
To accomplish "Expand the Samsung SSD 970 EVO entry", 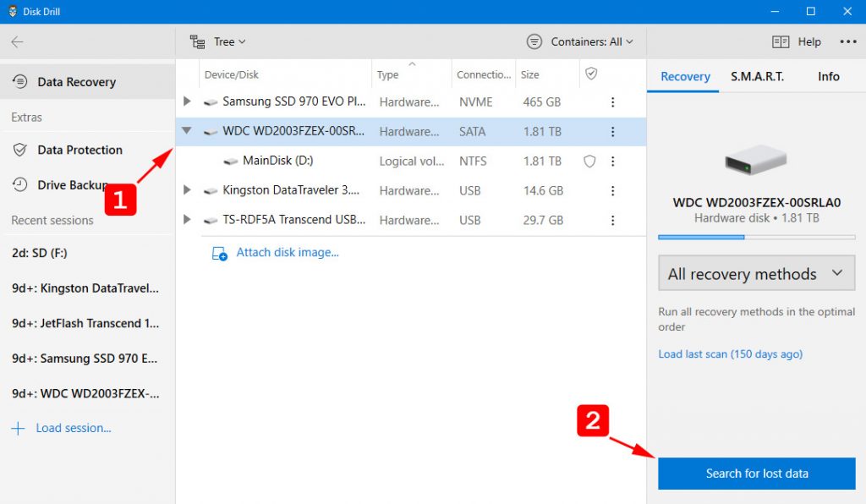I will click(187, 101).
